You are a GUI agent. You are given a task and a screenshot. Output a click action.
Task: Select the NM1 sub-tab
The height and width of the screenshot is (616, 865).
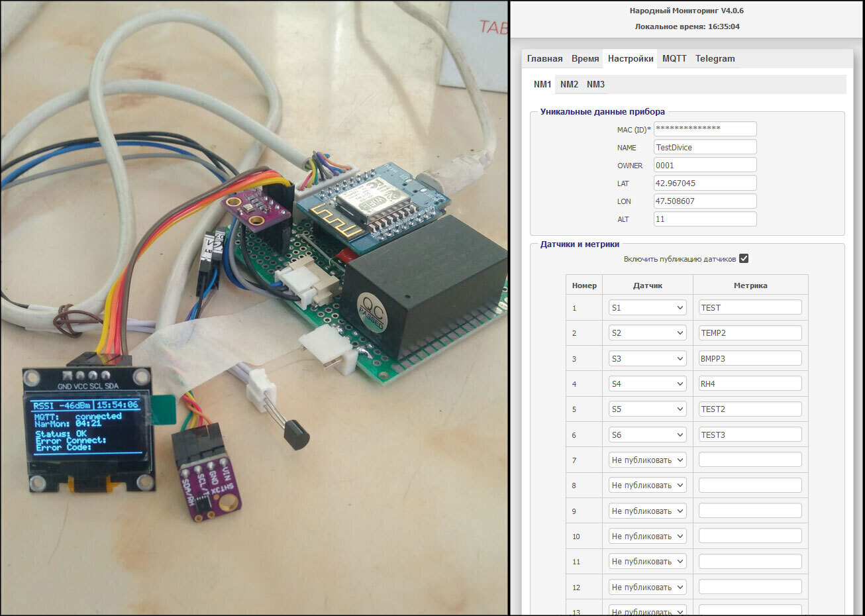pos(542,84)
